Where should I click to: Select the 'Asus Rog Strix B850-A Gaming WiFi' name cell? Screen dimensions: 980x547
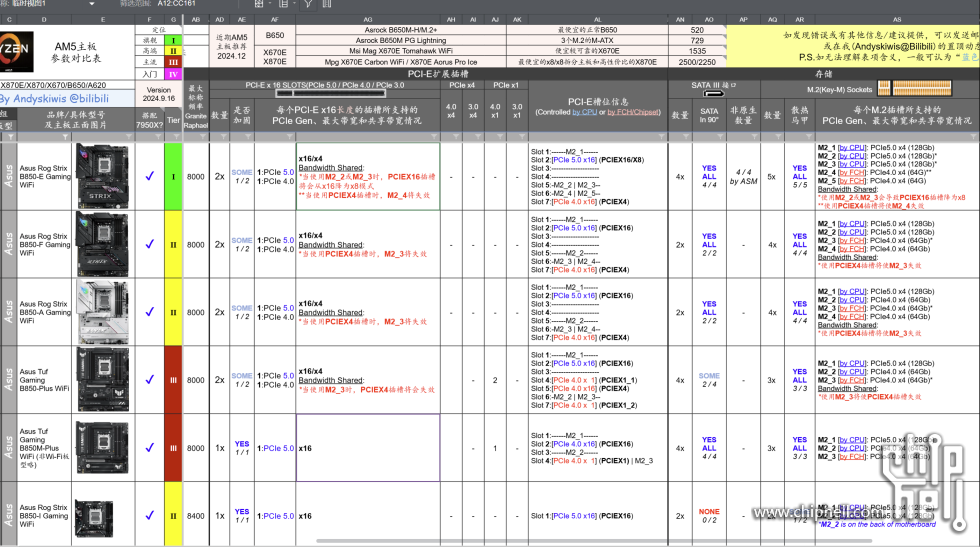[44, 312]
